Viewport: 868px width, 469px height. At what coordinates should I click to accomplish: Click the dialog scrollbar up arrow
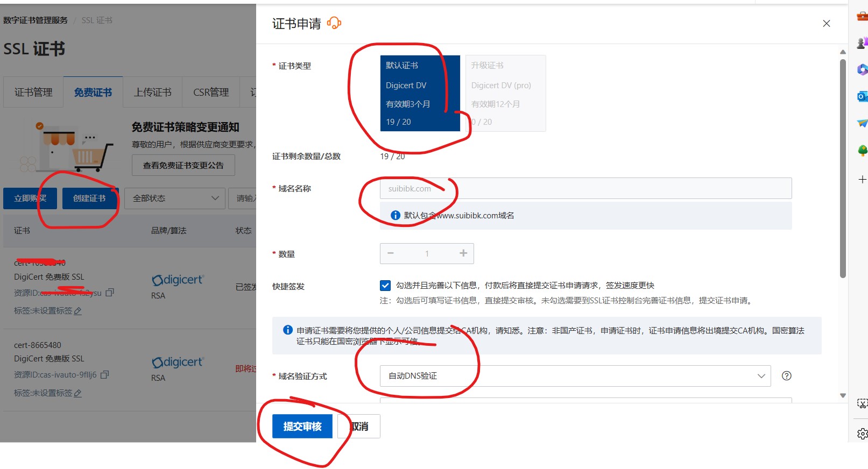843,52
